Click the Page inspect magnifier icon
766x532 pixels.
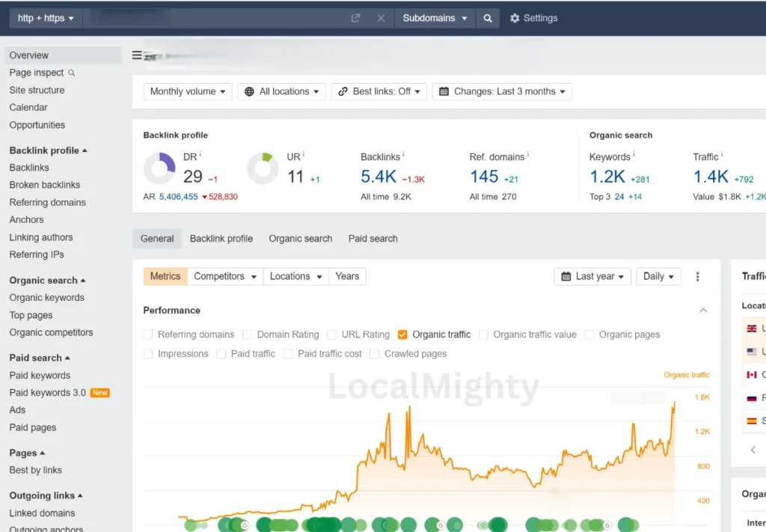71,73
